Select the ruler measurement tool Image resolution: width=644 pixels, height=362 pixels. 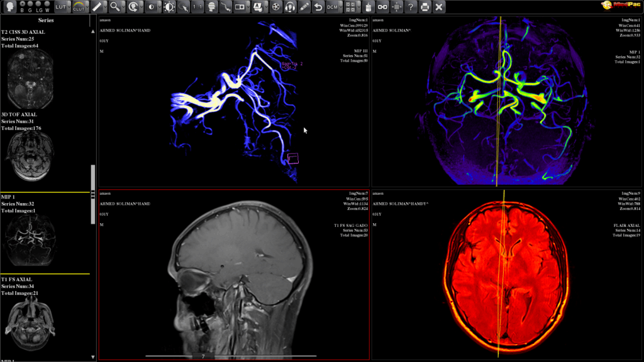pos(96,7)
